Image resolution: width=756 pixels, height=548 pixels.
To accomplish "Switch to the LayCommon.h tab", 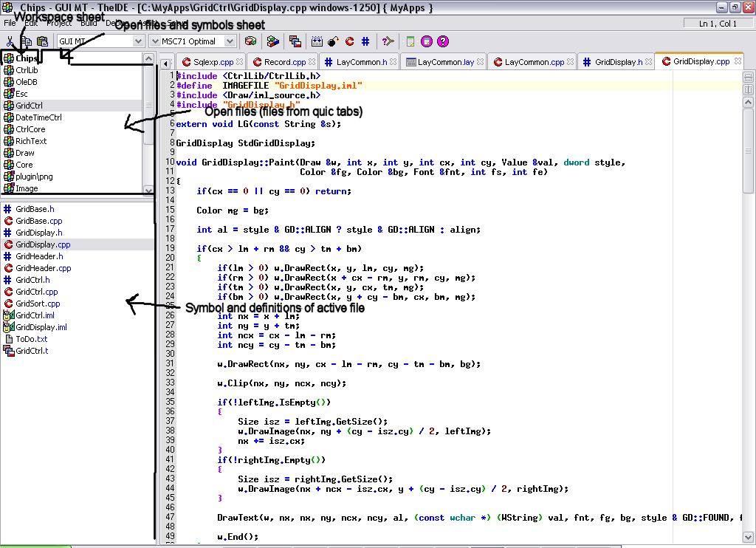I will [x=360, y=63].
